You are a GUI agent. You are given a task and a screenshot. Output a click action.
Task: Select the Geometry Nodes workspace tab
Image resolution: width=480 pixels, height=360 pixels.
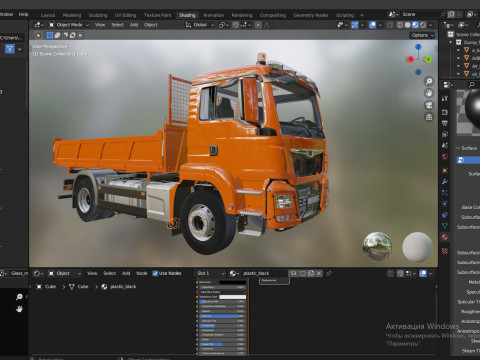[x=311, y=15]
